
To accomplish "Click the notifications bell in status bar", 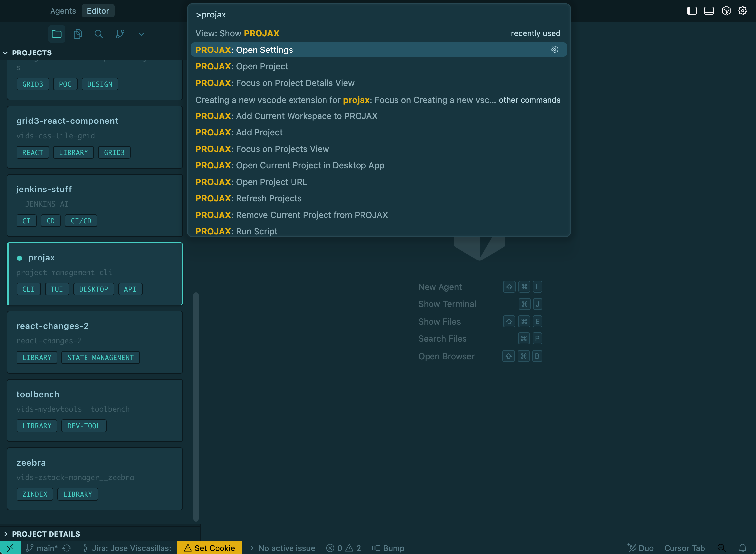I will (x=742, y=548).
